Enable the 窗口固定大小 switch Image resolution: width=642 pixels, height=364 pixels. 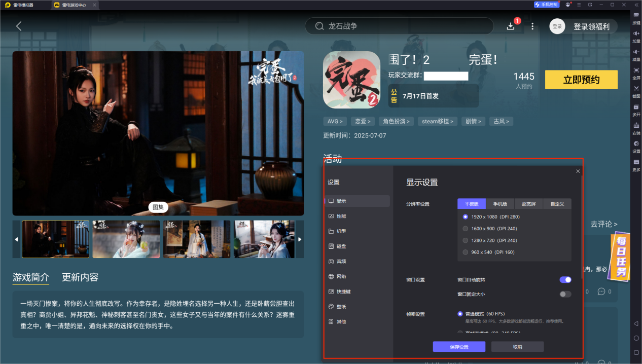565,294
